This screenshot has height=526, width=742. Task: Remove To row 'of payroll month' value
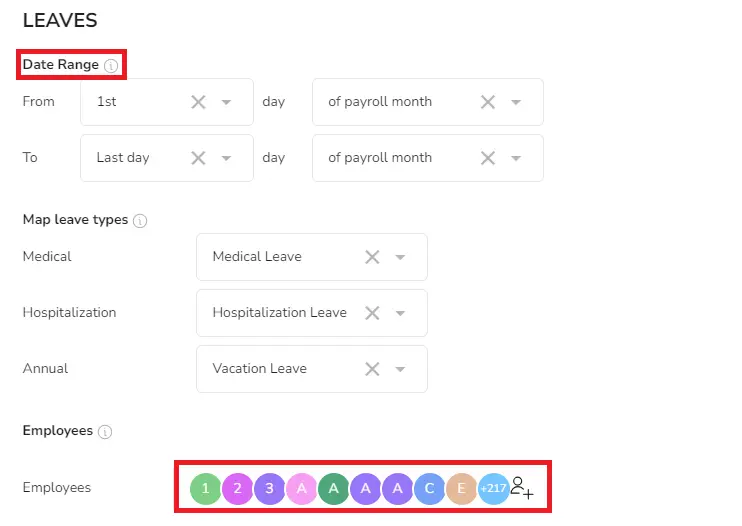488,158
